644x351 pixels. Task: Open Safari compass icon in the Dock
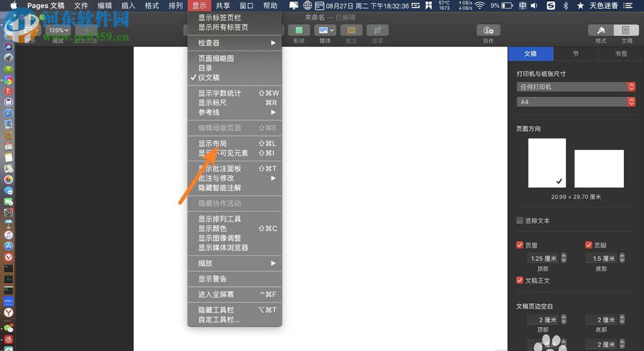coord(8,113)
